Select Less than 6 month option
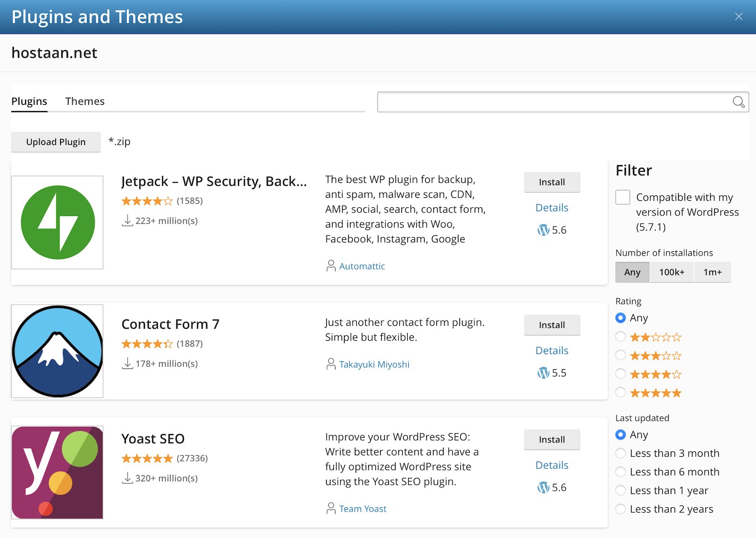Viewport: 756px width, 538px height. click(x=620, y=472)
